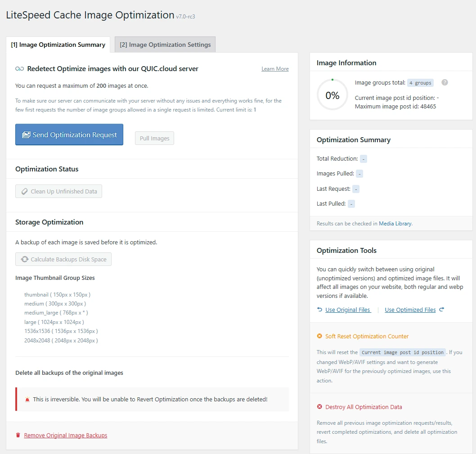This screenshot has height=454, width=476.
Task: Click the 'v7.0-rc3' version label
Action: pos(185,17)
